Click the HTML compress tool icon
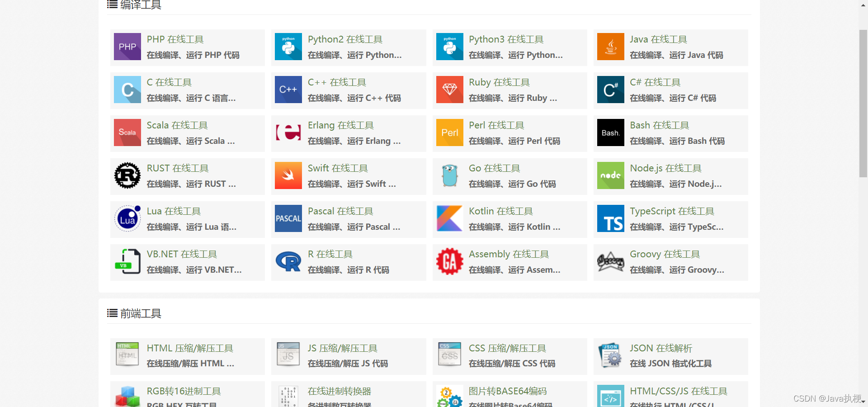The width and height of the screenshot is (868, 407). (127, 355)
